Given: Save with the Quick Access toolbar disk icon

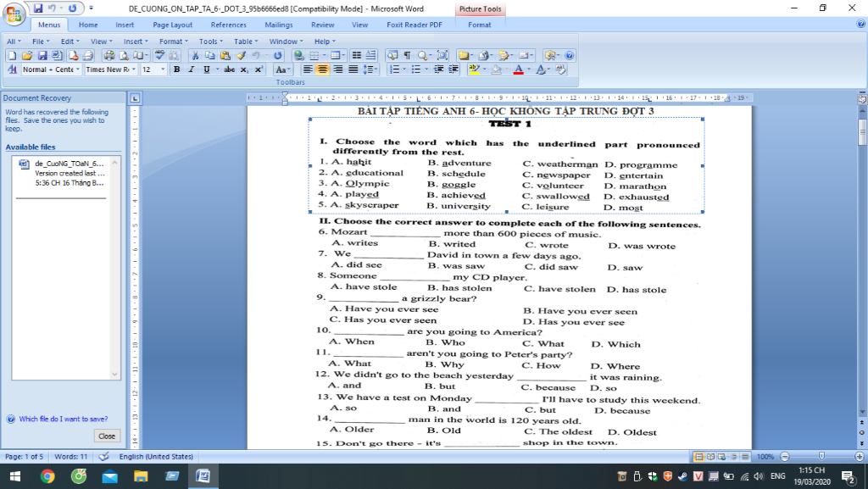Looking at the screenshot, I should (38, 8).
